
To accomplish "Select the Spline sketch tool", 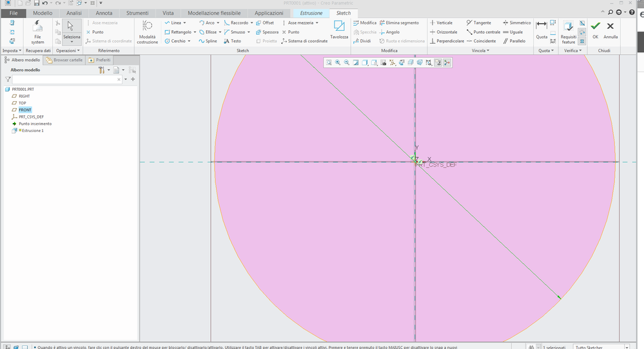I will tap(208, 41).
